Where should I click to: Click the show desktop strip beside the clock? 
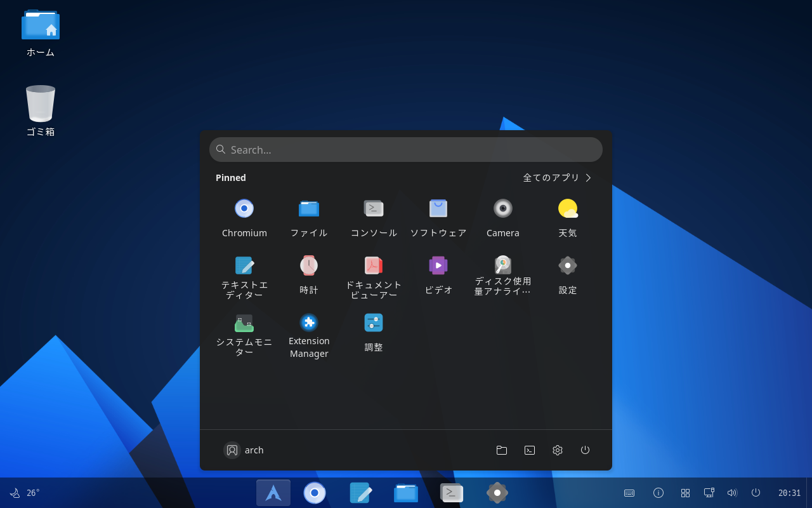[x=809, y=493]
